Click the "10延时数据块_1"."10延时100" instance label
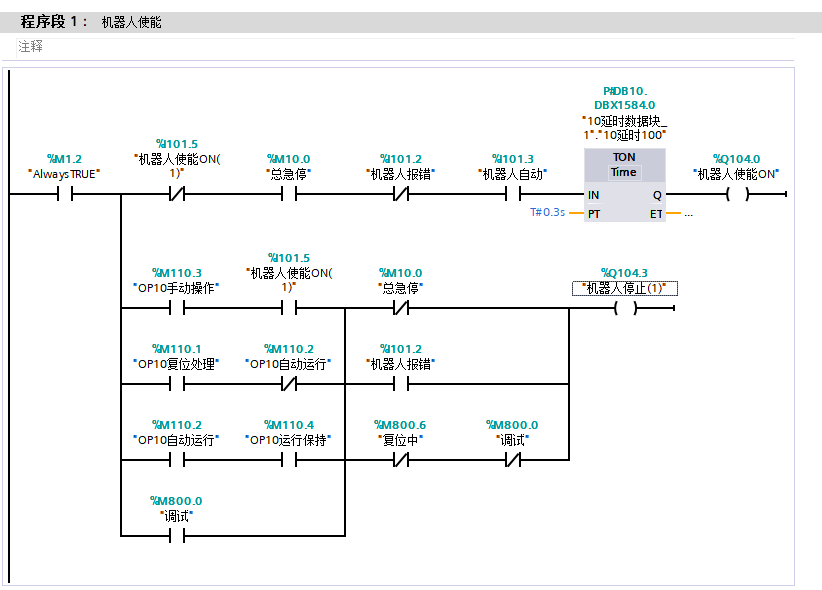 coord(625,128)
